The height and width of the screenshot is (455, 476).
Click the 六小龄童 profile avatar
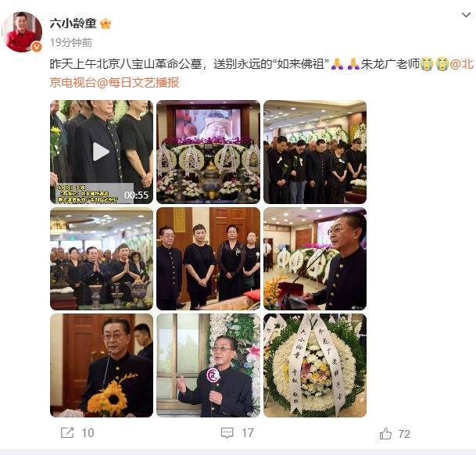[22, 32]
